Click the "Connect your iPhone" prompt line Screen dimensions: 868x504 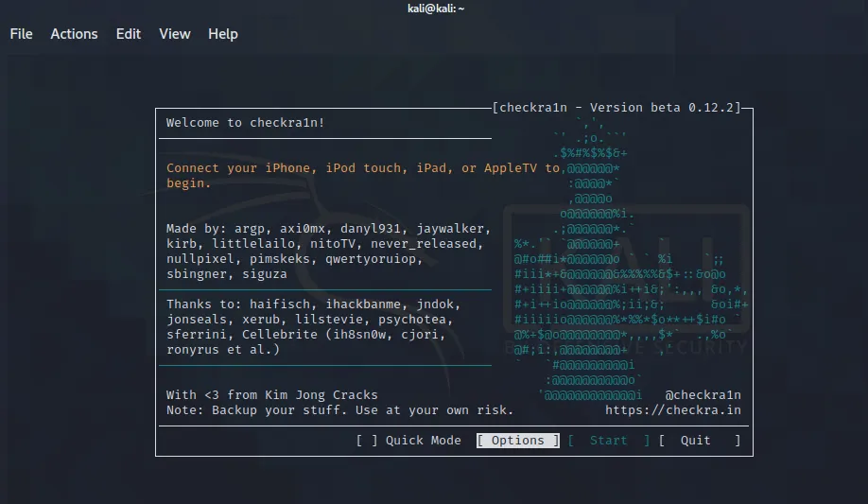click(x=363, y=167)
